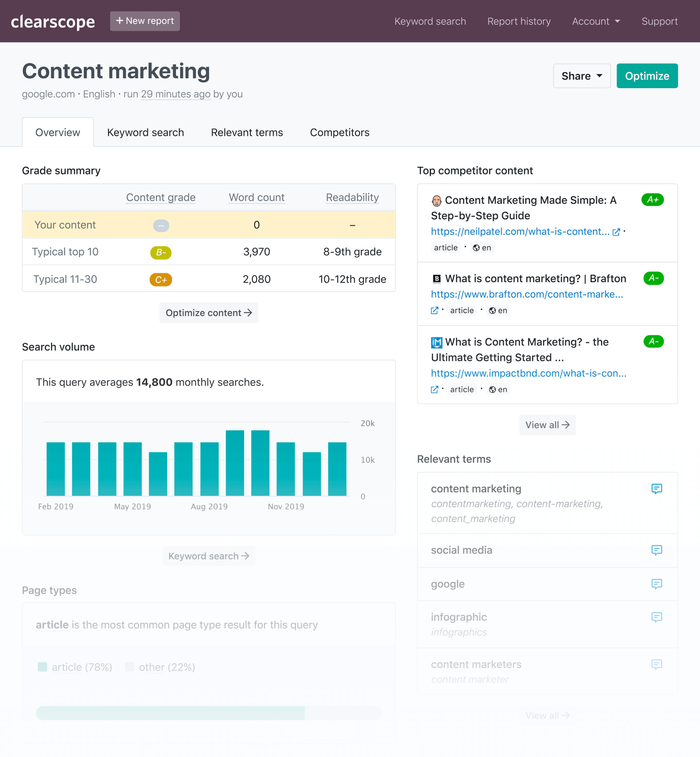The image size is (700, 757).
Task: Click the Brafton favicon beside its article title
Action: [437, 279]
